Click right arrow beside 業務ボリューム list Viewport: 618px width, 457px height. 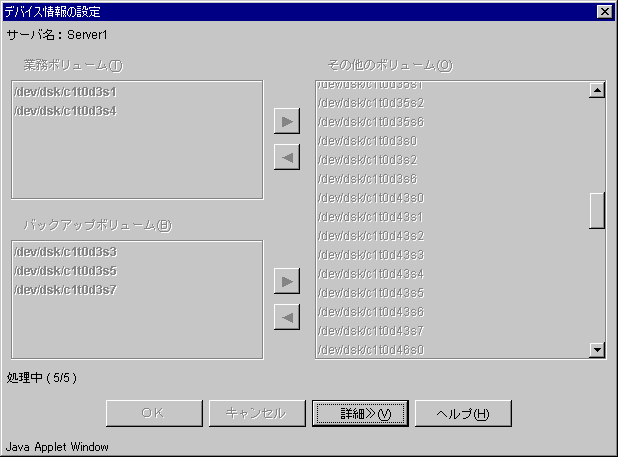coord(287,121)
